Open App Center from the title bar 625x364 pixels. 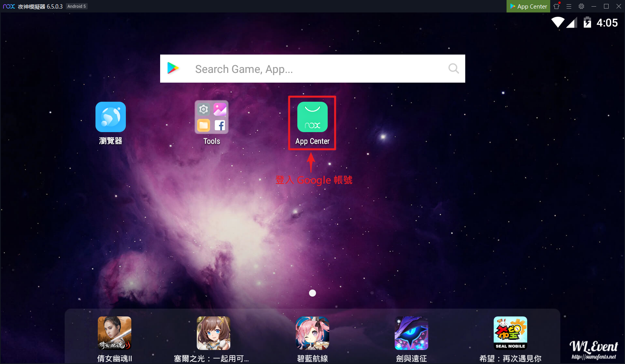(528, 6)
